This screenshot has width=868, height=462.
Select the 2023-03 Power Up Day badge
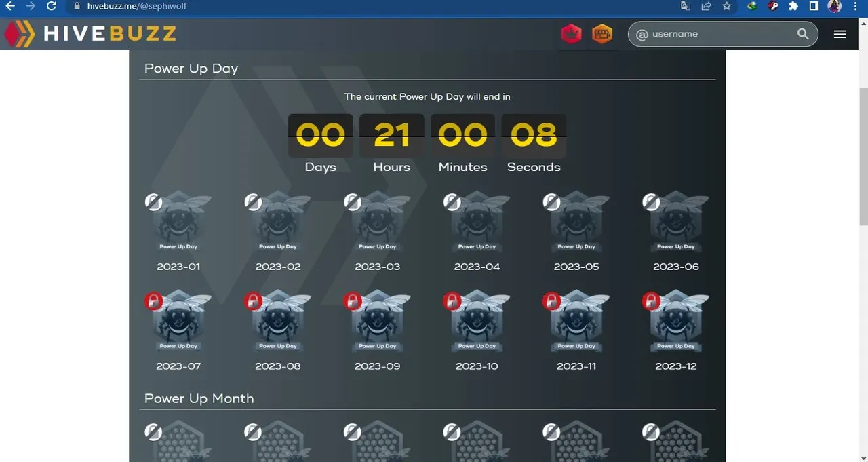[x=378, y=223]
